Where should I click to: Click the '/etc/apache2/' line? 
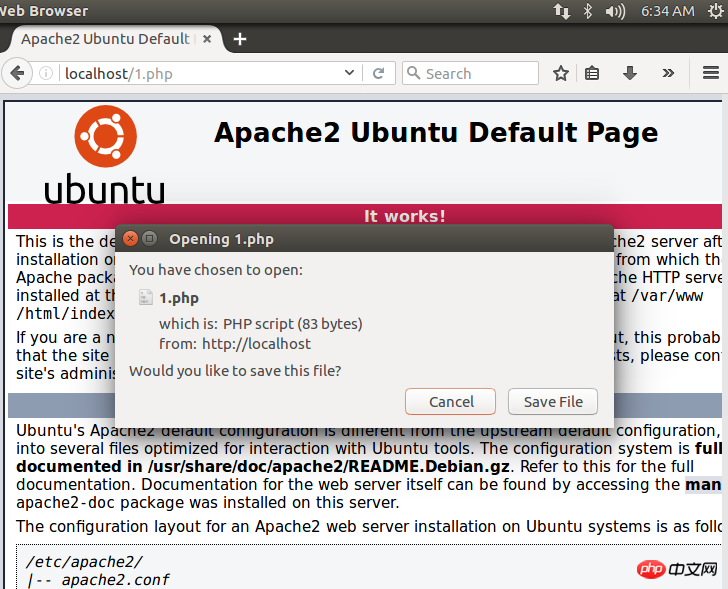tap(84, 562)
